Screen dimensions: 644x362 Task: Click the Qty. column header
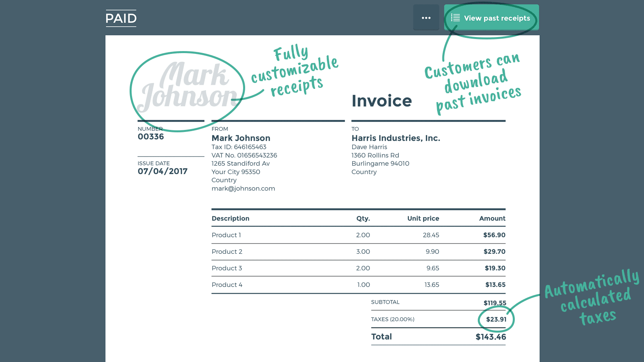(363, 218)
